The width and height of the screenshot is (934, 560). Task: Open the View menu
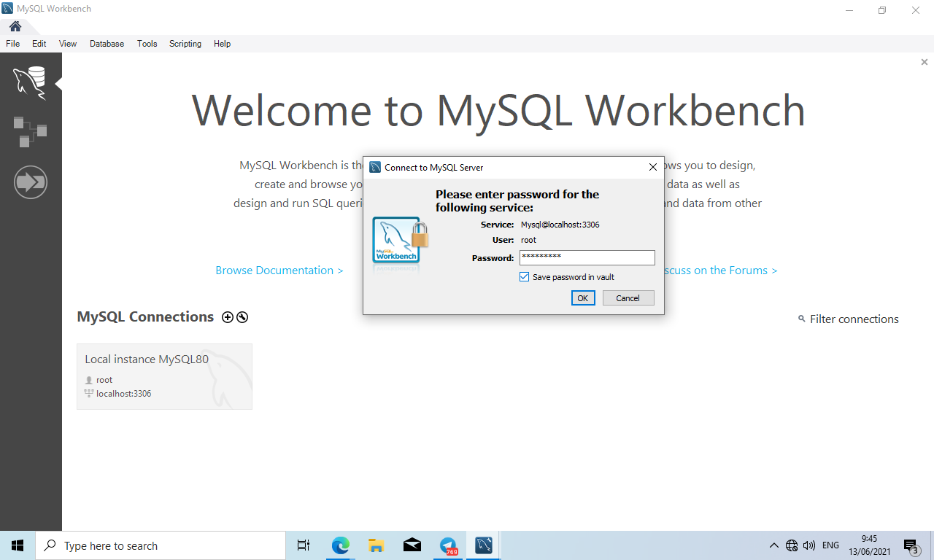click(x=68, y=44)
